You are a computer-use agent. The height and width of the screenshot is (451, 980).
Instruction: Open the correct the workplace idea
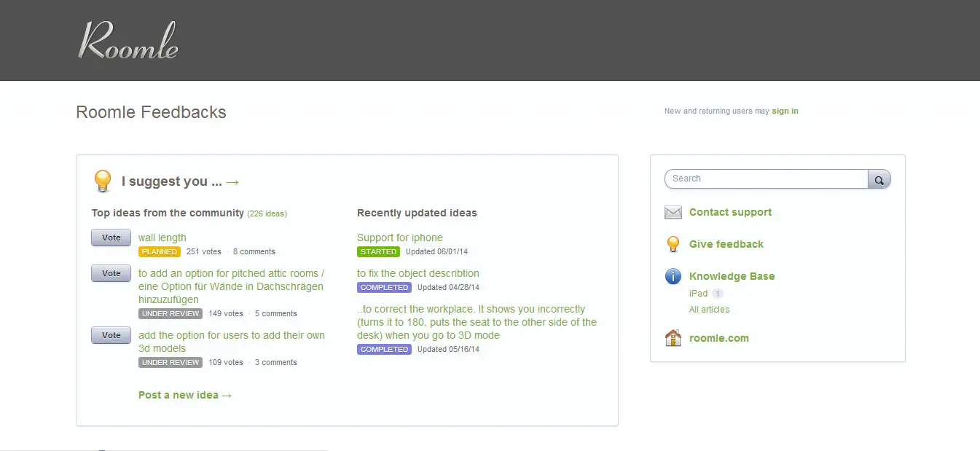point(477,322)
